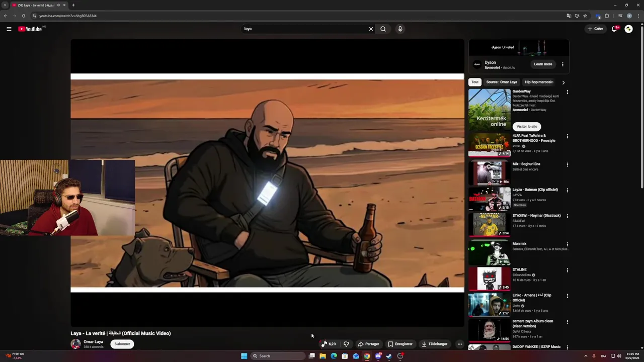Viewport: 644px width, 362px height.
Task: Switch to the Laya - La verité tab
Action: [39, 5]
